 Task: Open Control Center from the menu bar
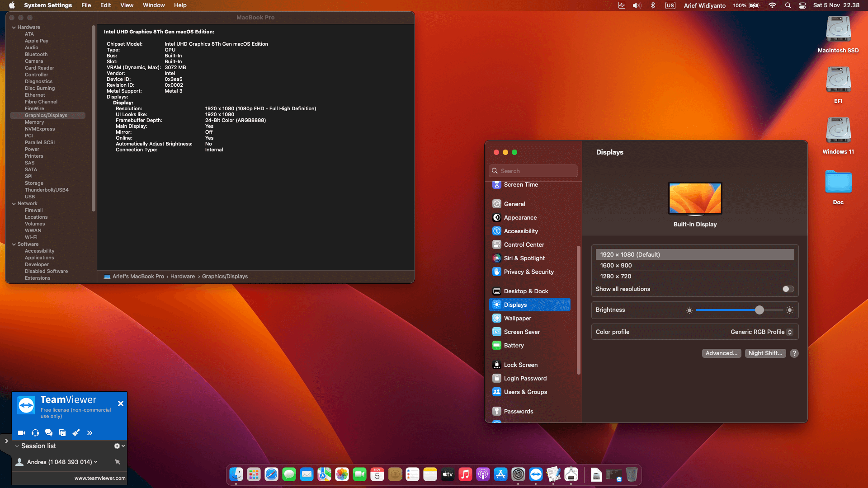[802, 5]
